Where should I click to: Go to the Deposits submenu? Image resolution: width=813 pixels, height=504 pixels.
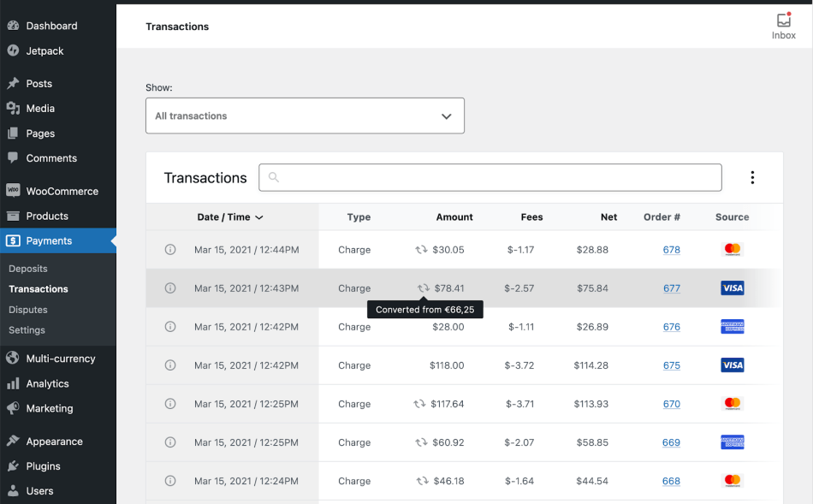(28, 269)
